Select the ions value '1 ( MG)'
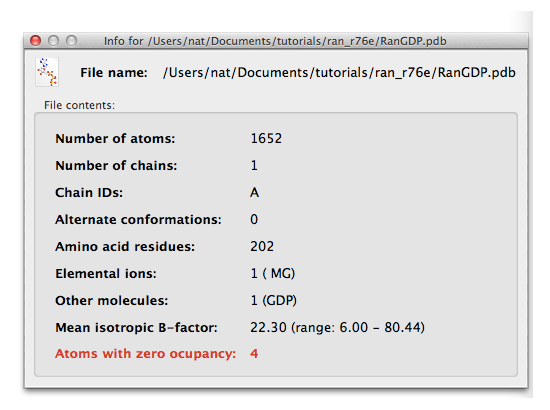The image size is (550, 410). [273, 274]
